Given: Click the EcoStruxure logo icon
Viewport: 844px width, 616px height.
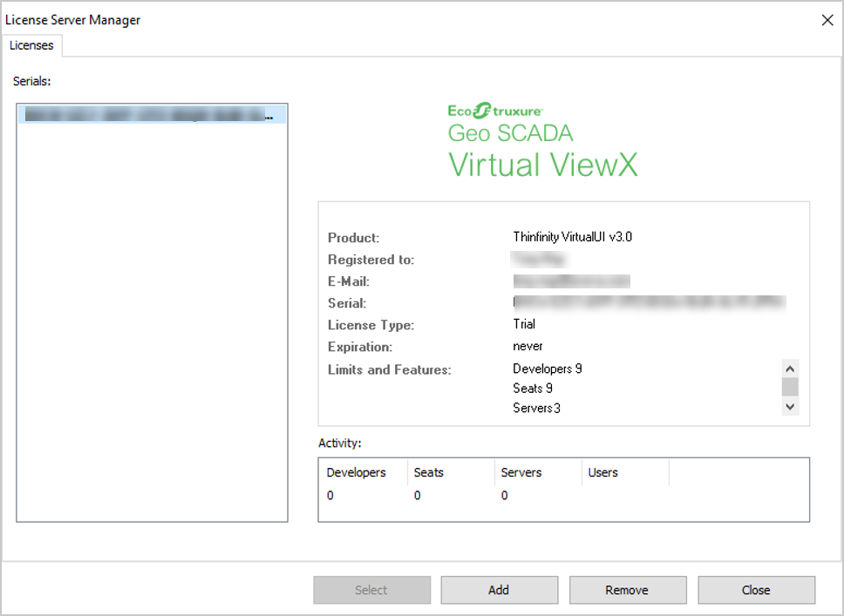Looking at the screenshot, I should [496, 111].
